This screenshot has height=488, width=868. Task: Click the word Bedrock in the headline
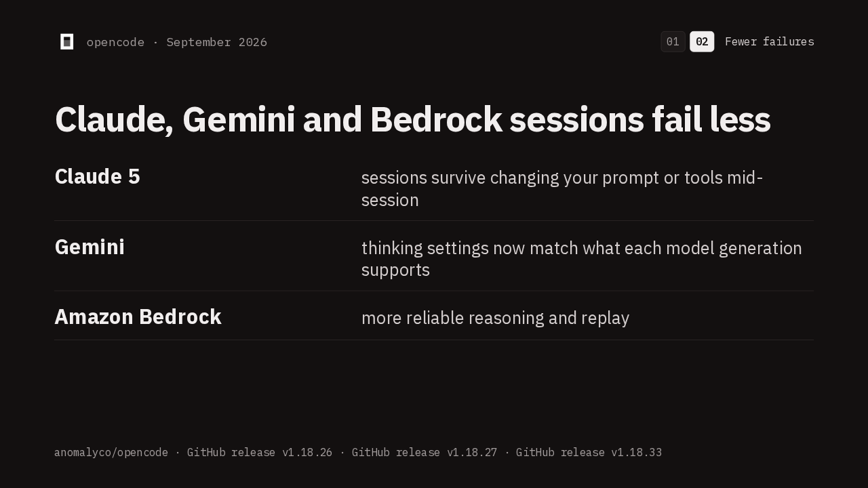[x=436, y=120]
